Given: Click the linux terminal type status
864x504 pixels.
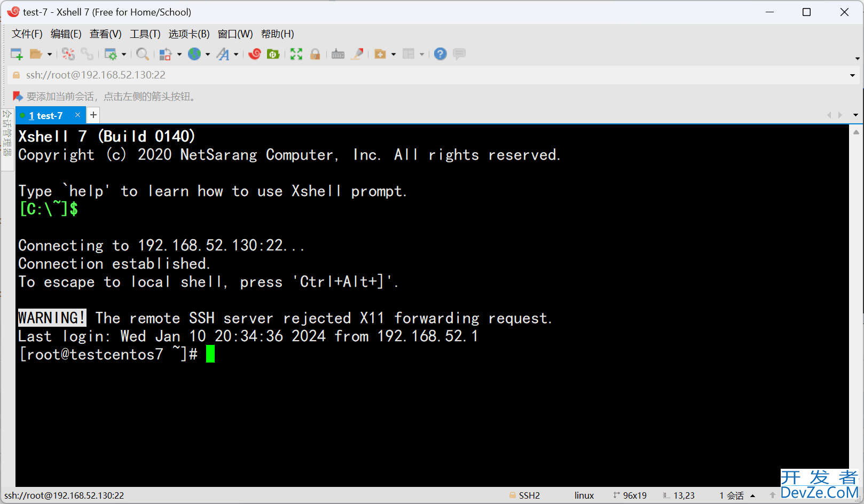Looking at the screenshot, I should tap(584, 495).
